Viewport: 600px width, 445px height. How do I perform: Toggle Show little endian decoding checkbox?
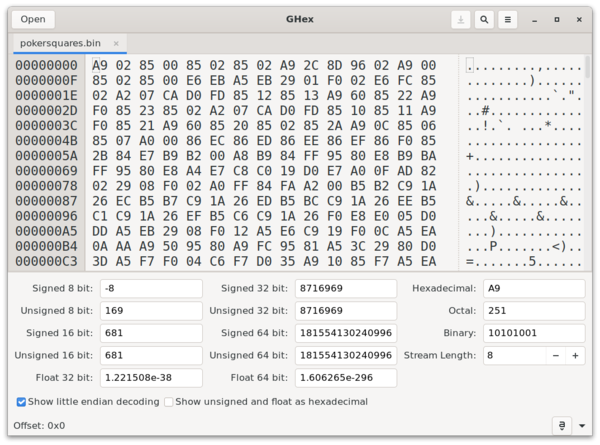(22, 402)
